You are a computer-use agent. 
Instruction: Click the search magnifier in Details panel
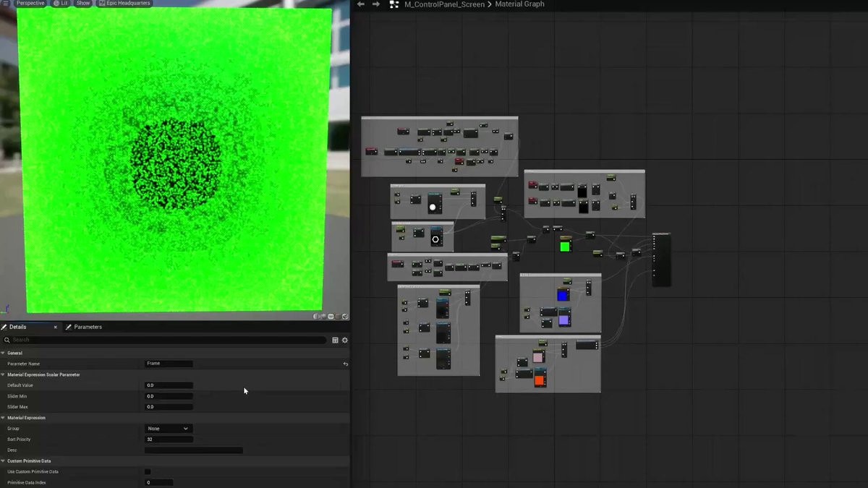pos(7,340)
